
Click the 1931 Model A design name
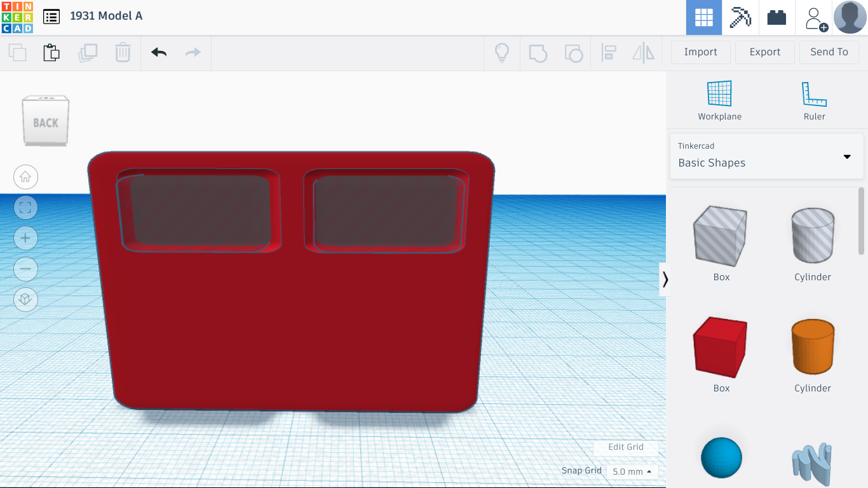(106, 16)
